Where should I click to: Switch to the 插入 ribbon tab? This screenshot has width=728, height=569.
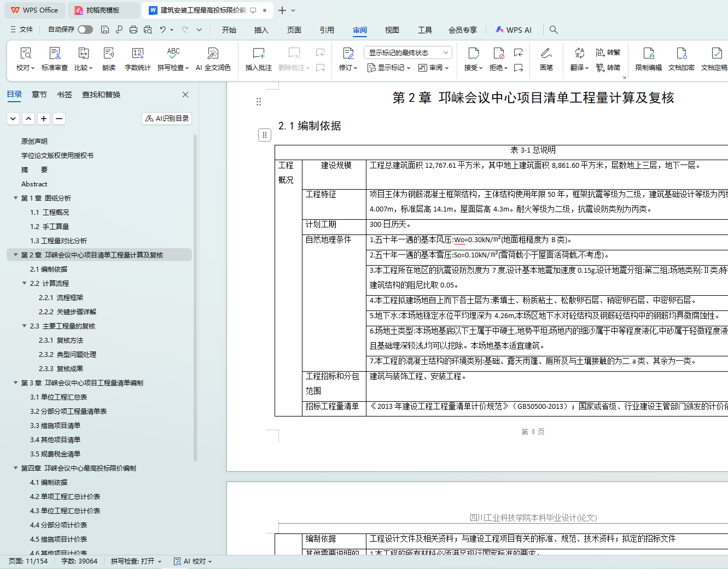(261, 30)
